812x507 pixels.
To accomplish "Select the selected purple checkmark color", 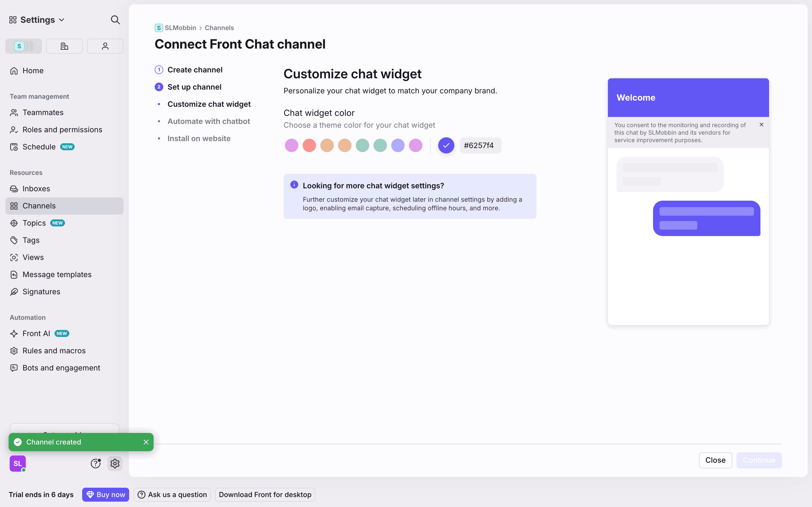I will pos(446,145).
